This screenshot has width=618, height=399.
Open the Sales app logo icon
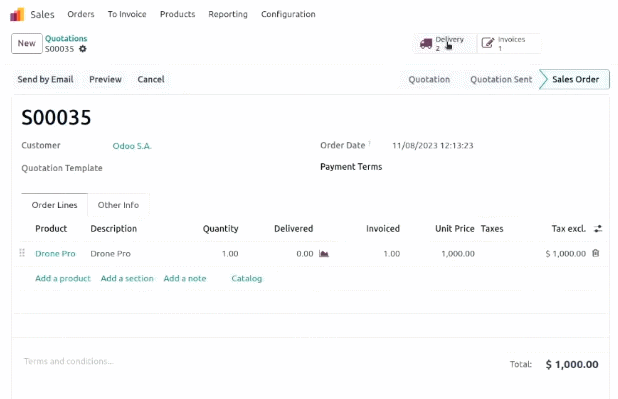17,15
